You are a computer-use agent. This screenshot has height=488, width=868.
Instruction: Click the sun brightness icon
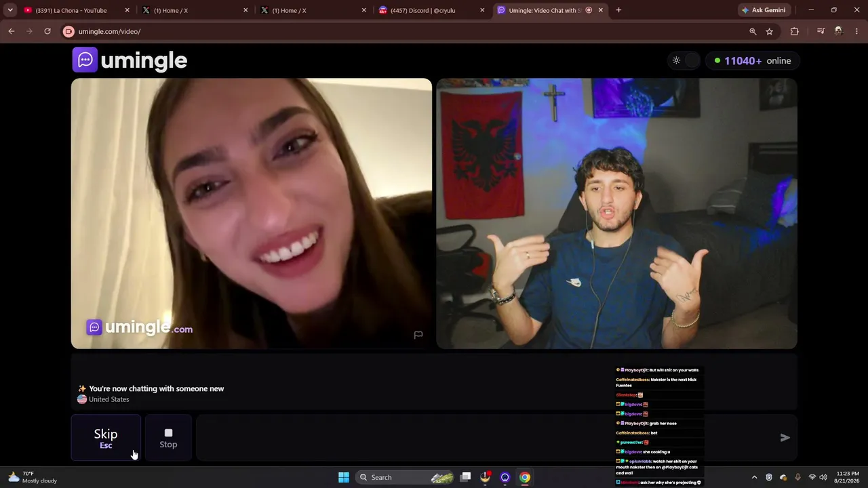tap(676, 60)
